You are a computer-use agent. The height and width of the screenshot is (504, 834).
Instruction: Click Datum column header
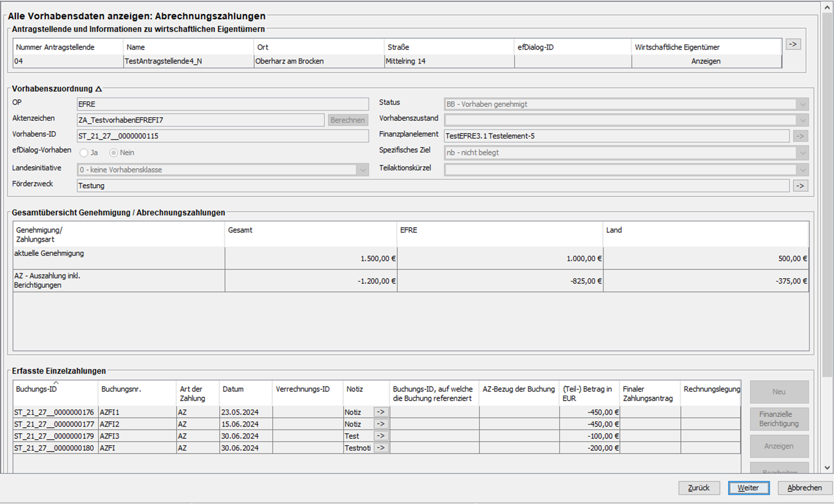246,393
